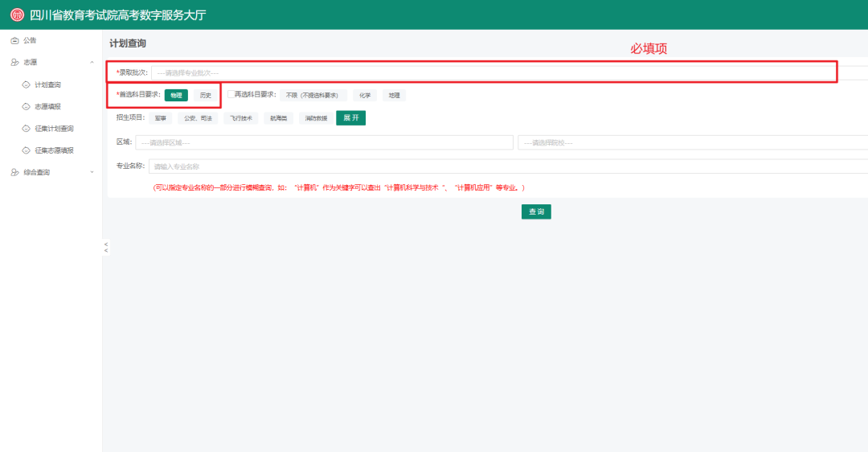The height and width of the screenshot is (452, 868).
Task: Click the 公告 announcement icon in sidebar
Action: (x=15, y=40)
